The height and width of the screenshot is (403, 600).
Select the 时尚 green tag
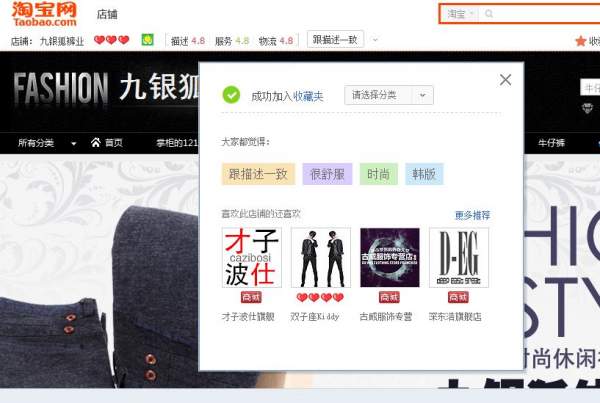[378, 174]
